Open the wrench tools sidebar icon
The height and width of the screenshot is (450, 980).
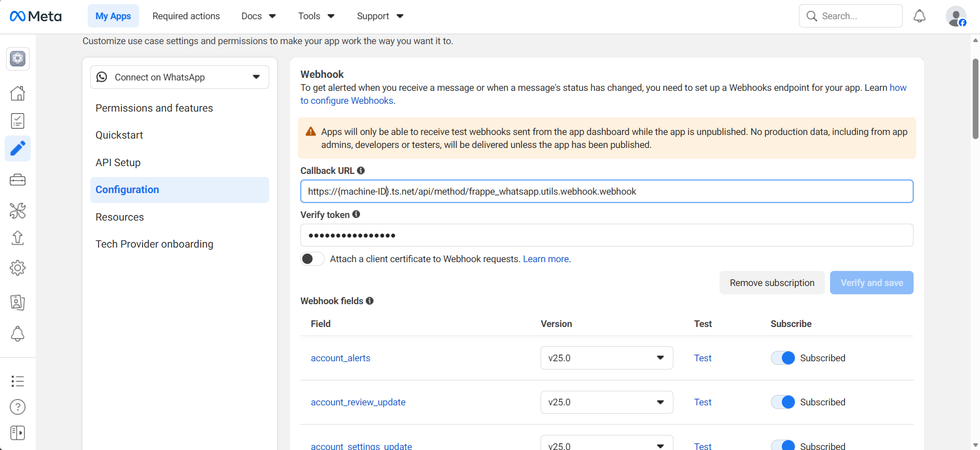tap(18, 210)
